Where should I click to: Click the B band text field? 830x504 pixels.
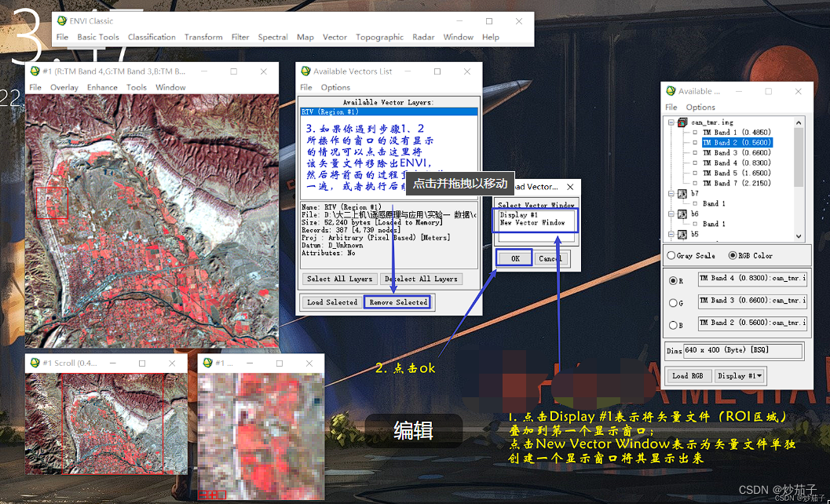coord(752,323)
